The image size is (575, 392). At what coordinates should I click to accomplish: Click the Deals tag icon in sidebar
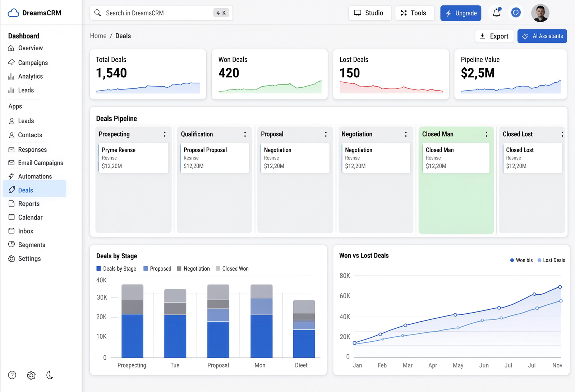pos(11,190)
